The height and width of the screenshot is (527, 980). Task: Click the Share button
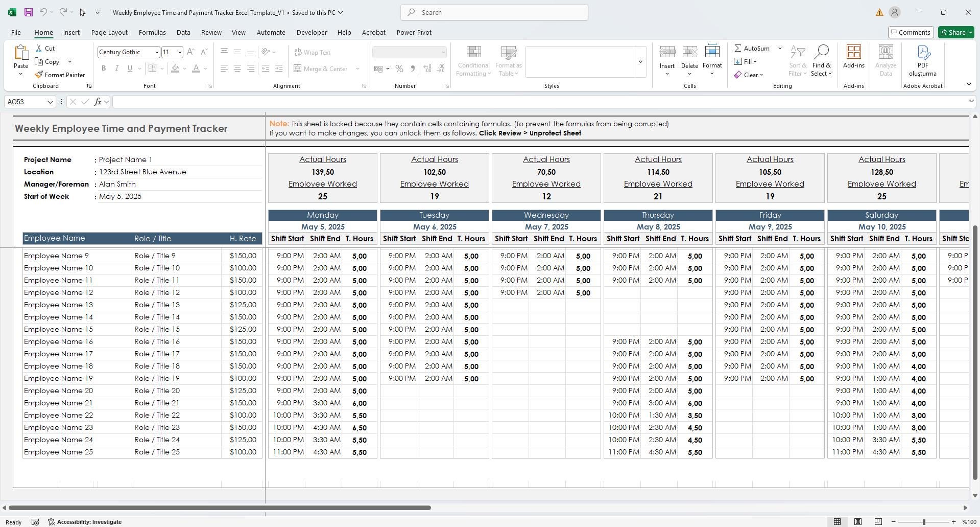point(956,32)
